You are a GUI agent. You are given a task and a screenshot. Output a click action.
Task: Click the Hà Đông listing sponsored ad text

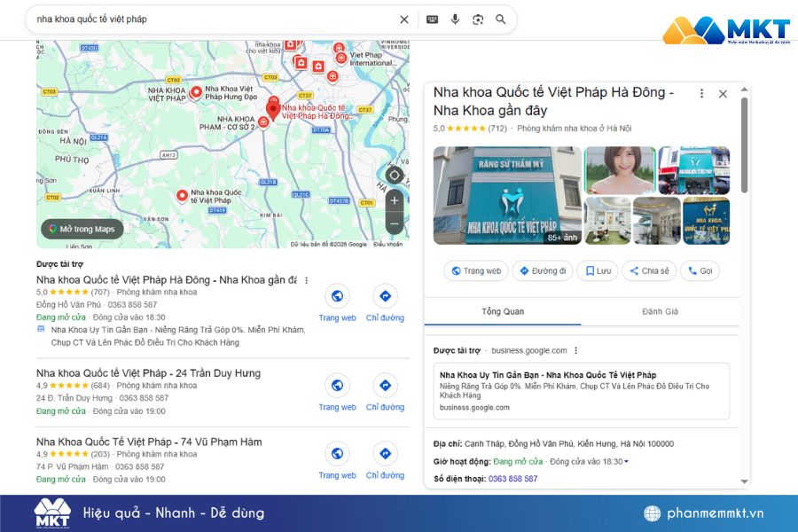click(177, 336)
